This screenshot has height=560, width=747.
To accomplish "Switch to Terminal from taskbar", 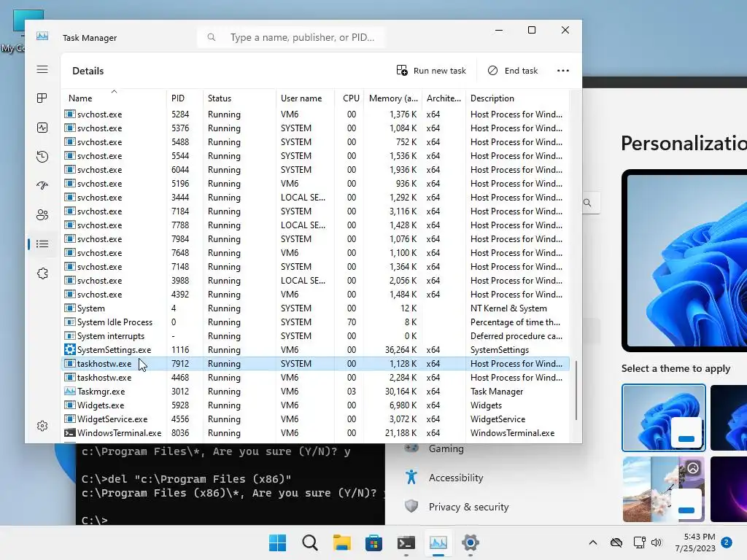I will pos(406,542).
